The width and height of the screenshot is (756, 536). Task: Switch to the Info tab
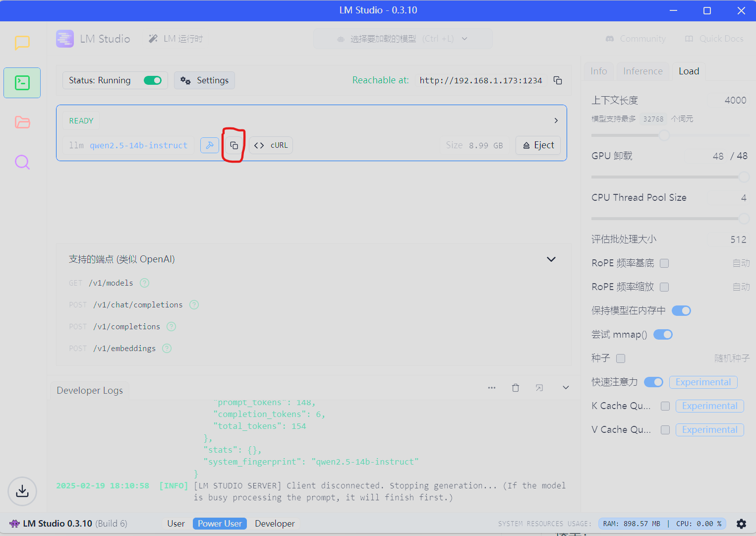[x=599, y=71]
